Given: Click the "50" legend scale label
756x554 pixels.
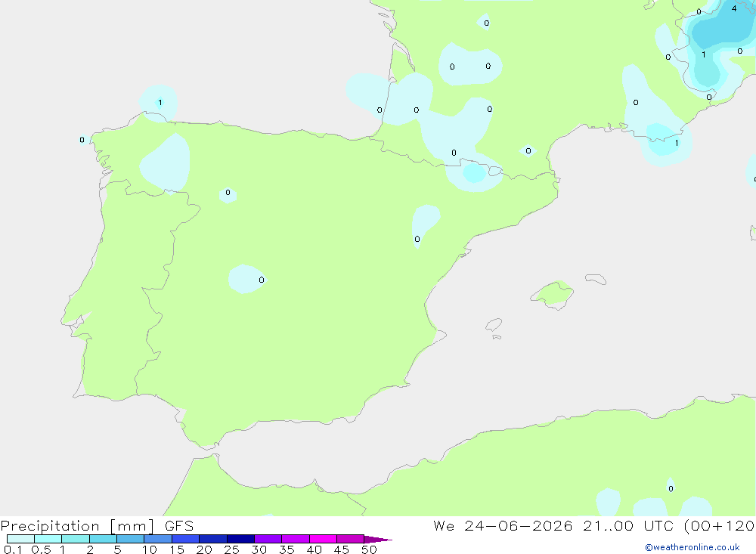Looking at the screenshot, I should pos(369,549).
